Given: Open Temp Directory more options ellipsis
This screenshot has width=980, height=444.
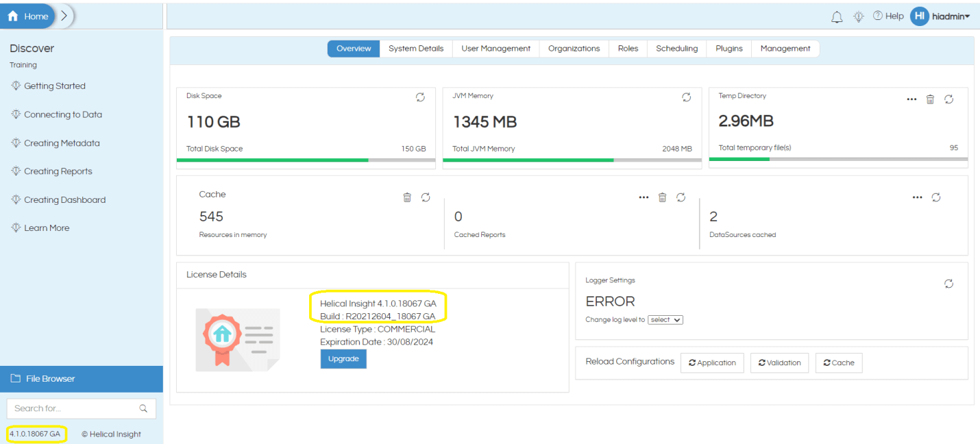Looking at the screenshot, I should tap(911, 99).
